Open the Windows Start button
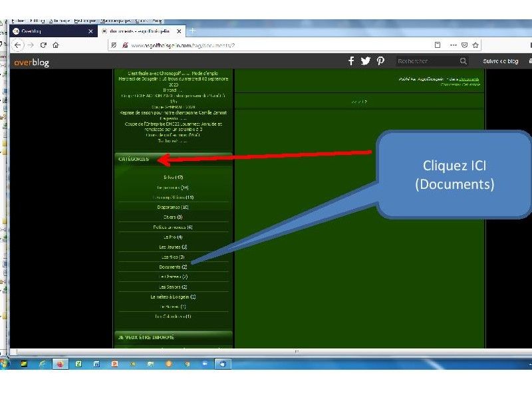Screen dimensions: 532x399 (x=7, y=364)
